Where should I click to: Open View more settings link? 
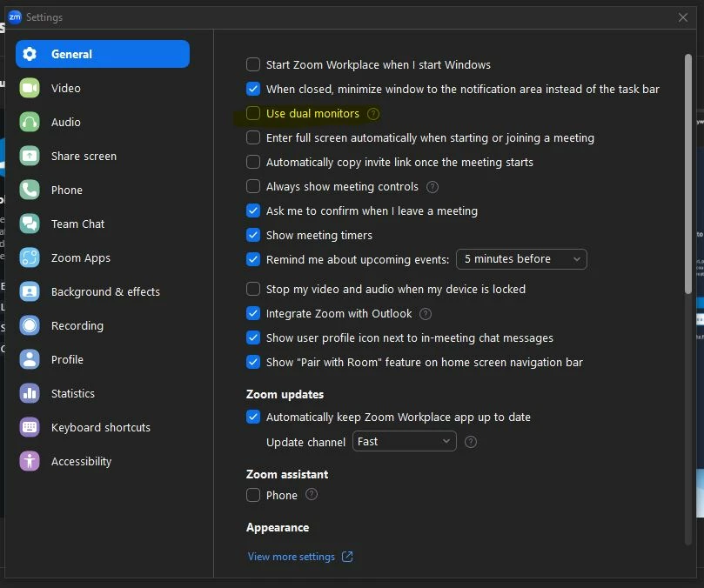292,557
